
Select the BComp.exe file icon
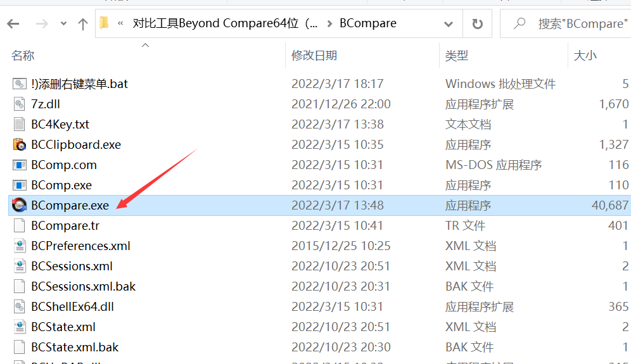[x=19, y=185]
